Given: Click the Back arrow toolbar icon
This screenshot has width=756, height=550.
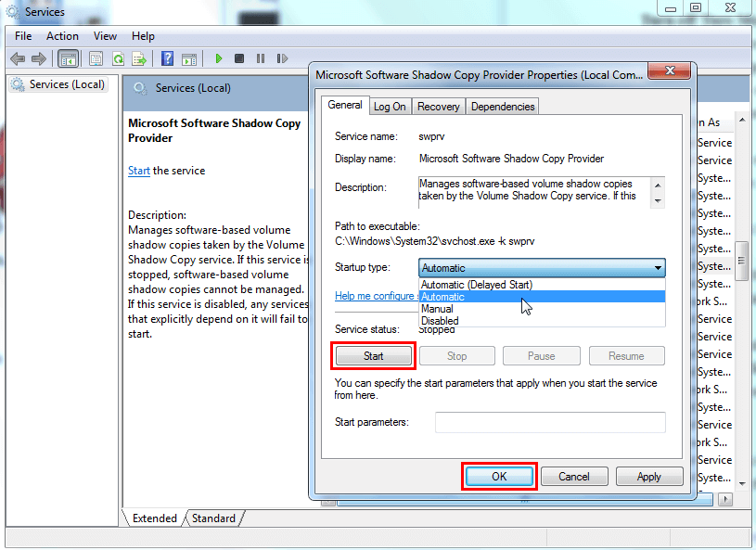Looking at the screenshot, I should [18, 58].
